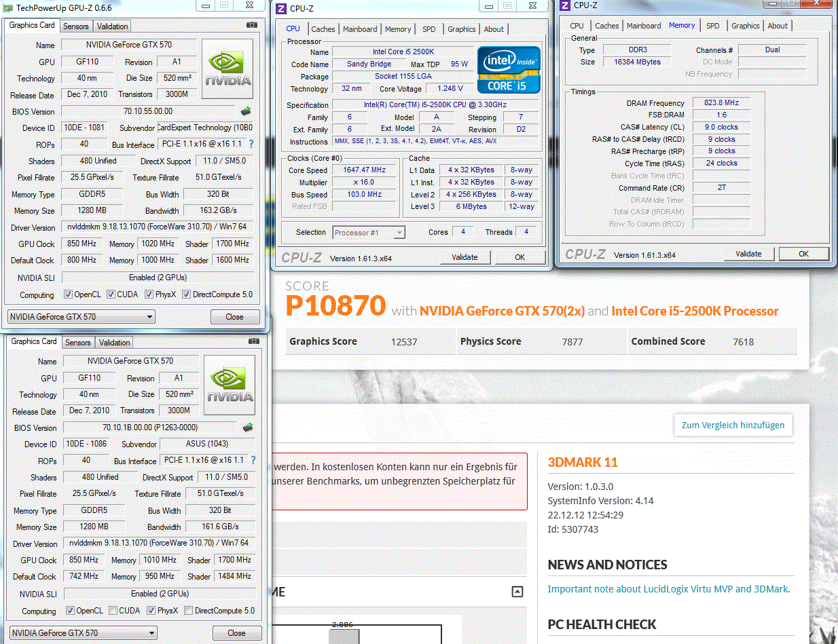This screenshot has height=644, width=838.
Task: Open LucidLogix Virtu MVP notice link
Action: (668, 589)
